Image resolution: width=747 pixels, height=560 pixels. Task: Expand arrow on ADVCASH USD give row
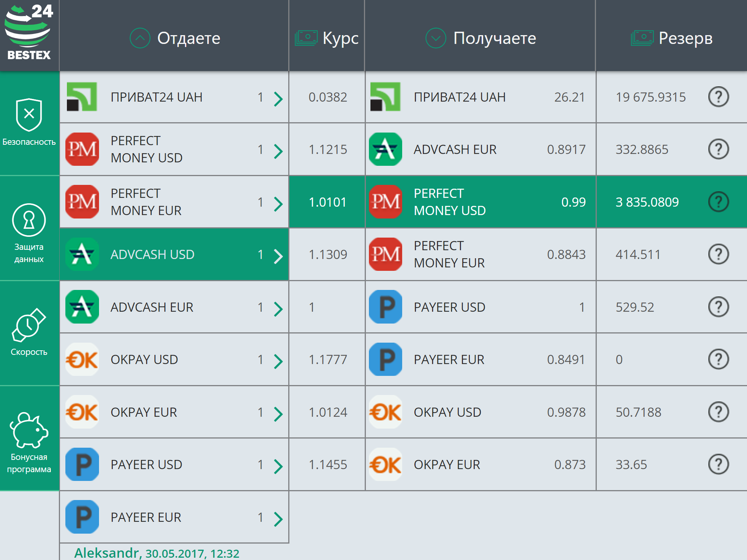[278, 256]
